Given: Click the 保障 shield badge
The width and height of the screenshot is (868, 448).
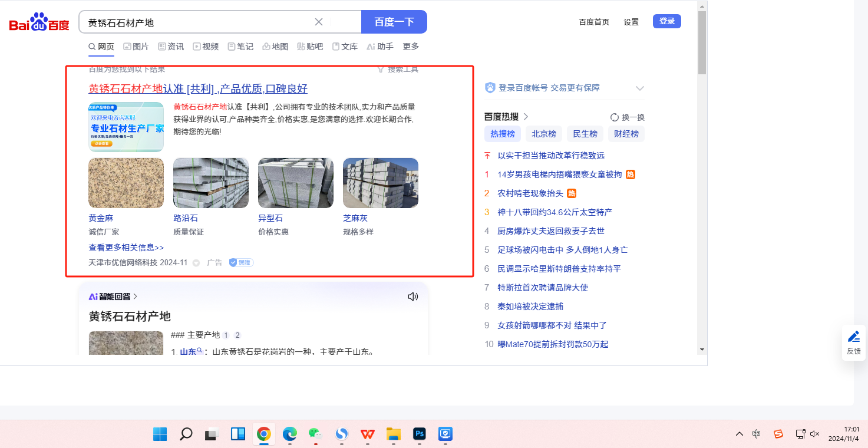Looking at the screenshot, I should (241, 262).
